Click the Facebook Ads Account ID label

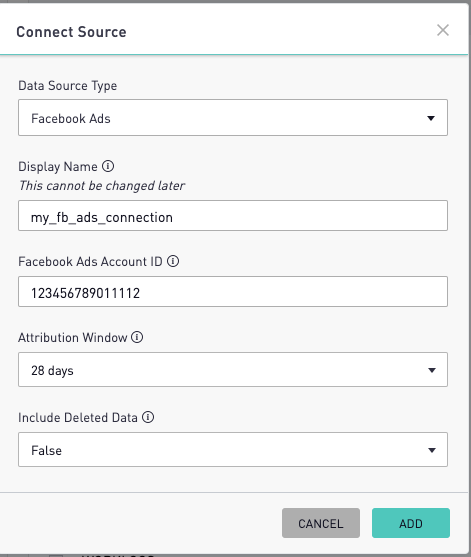click(90, 261)
